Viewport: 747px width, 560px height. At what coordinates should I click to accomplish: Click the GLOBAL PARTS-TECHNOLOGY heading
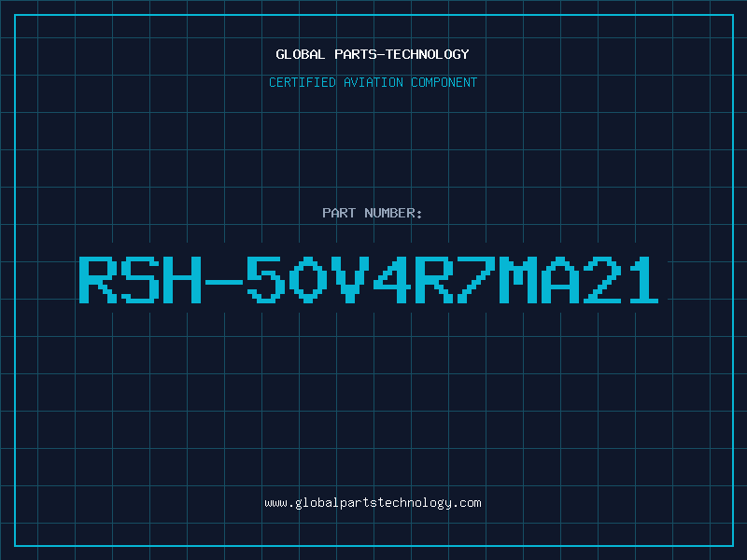(x=373, y=54)
